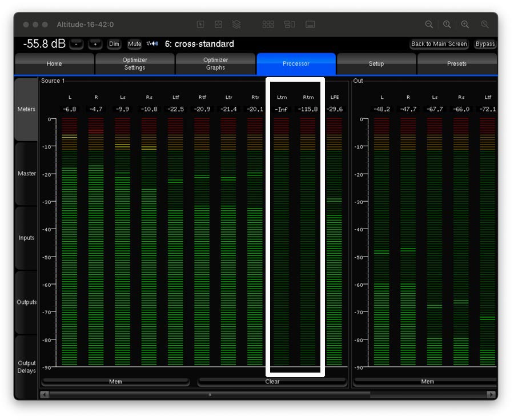Click the Out Ls value -67.7
The height and width of the screenshot is (420, 514).
435,109
